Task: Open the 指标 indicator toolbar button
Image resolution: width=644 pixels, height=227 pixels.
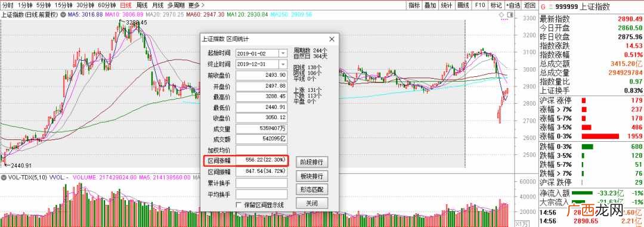Action: 414,5
